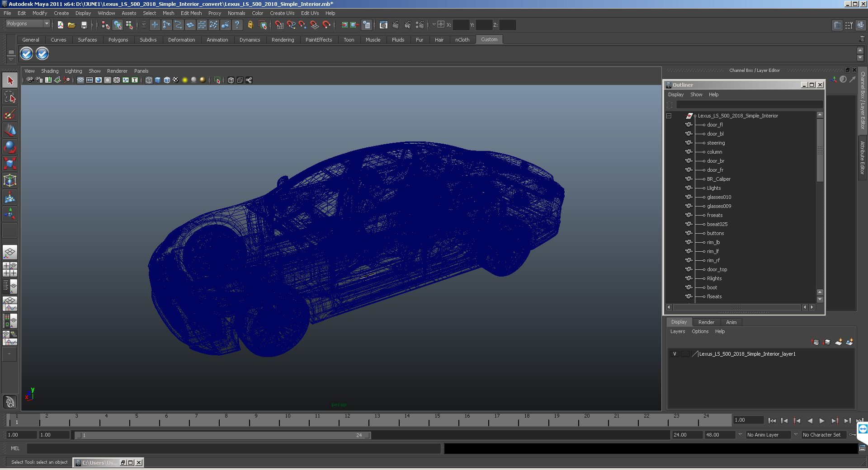Open the selection mask dropdown arrow
The image size is (868, 470).
coord(144,25)
